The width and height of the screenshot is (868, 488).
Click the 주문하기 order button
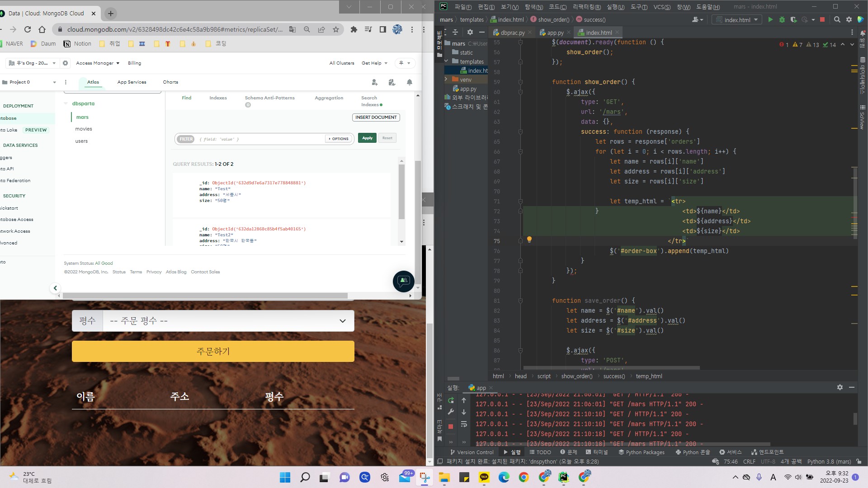(x=213, y=351)
